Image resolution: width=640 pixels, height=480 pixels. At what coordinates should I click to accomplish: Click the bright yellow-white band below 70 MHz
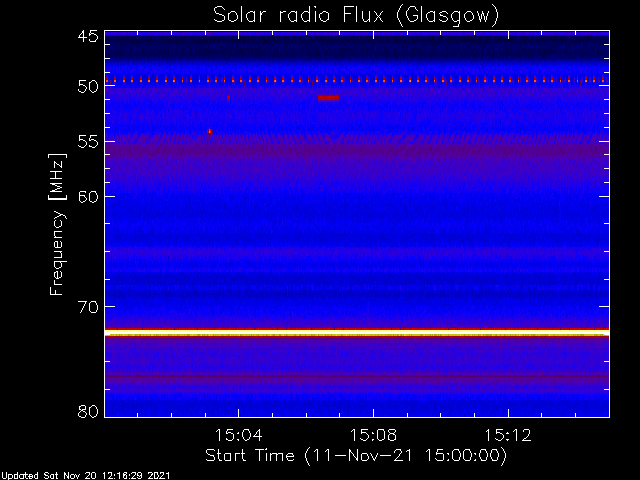357,333
